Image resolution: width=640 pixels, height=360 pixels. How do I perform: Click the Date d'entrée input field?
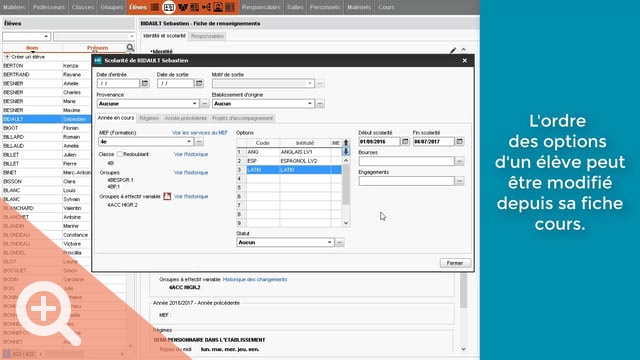pyautogui.click(x=118, y=83)
